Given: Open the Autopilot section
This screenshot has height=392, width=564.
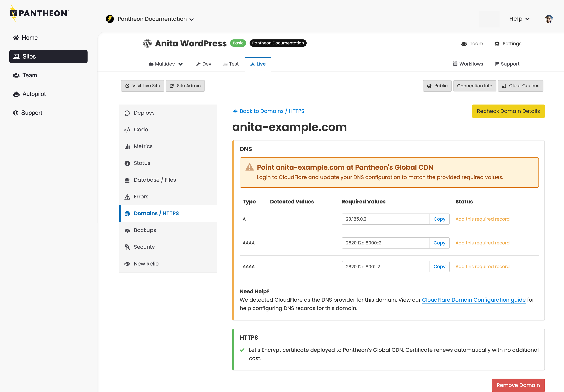Looking at the screenshot, I should coord(34,94).
